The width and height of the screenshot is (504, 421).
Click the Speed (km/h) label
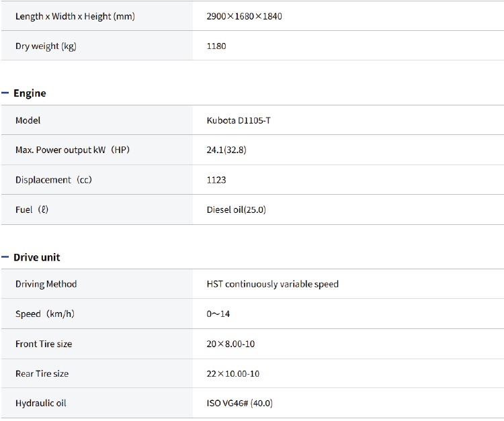pyautogui.click(x=44, y=314)
